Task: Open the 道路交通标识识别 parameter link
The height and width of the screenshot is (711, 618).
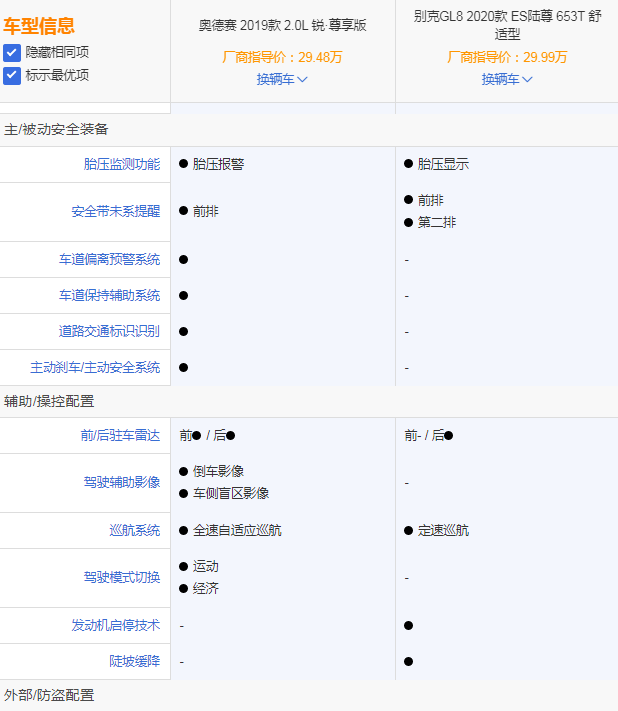Action: click(x=109, y=331)
